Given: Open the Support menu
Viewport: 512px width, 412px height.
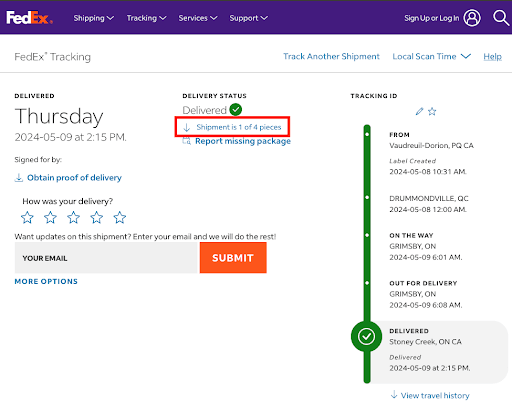Looking at the screenshot, I should click(x=248, y=18).
